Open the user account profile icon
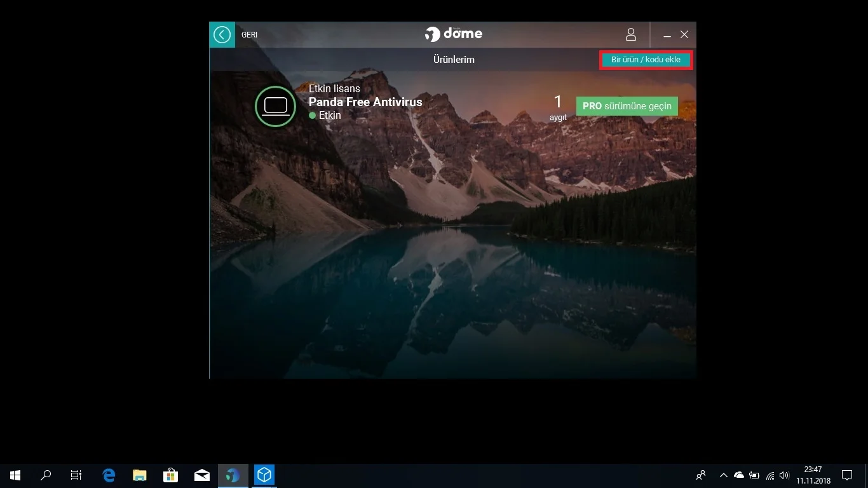This screenshot has height=488, width=868. coord(630,34)
